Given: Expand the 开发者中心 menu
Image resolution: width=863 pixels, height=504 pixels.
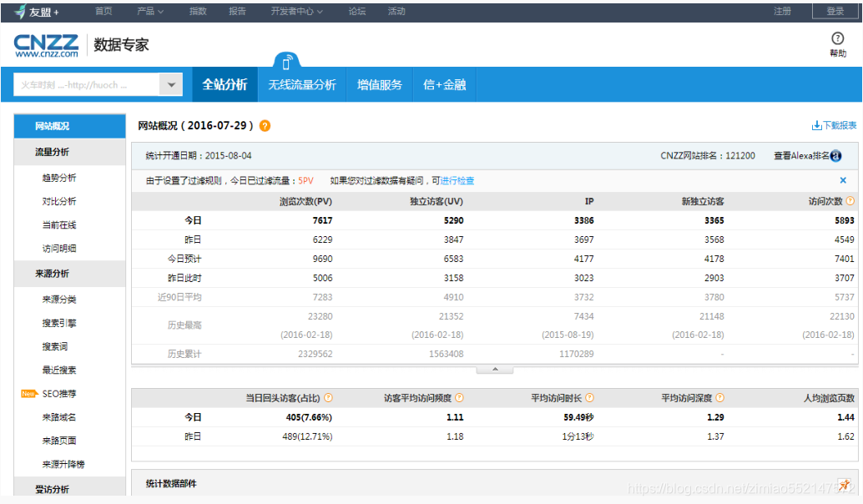Looking at the screenshot, I should 296,11.
